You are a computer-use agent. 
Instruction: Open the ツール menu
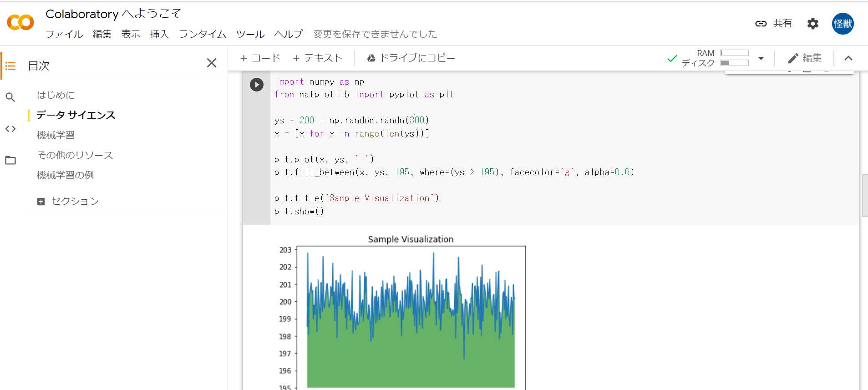250,34
